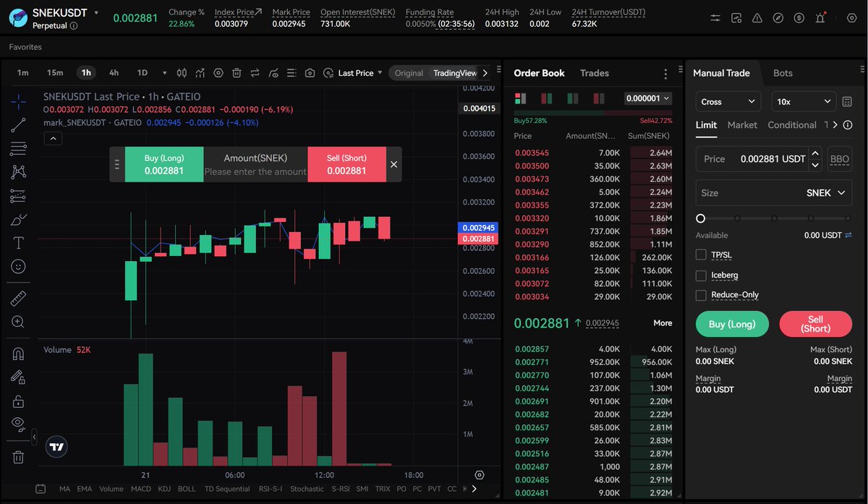Lock all drawing tools
Viewport: 868px width, 504px height.
click(x=18, y=400)
